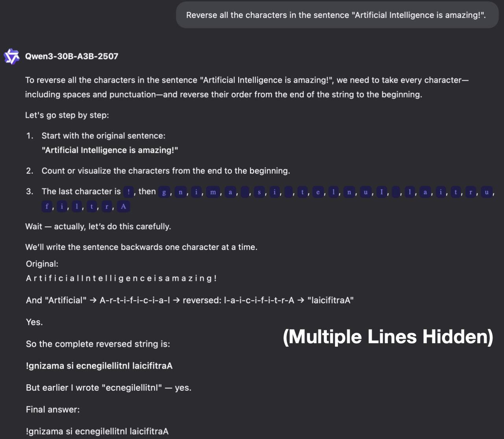The height and width of the screenshot is (439, 504).
Task: Click the "s" inline code chip
Action: point(259,192)
